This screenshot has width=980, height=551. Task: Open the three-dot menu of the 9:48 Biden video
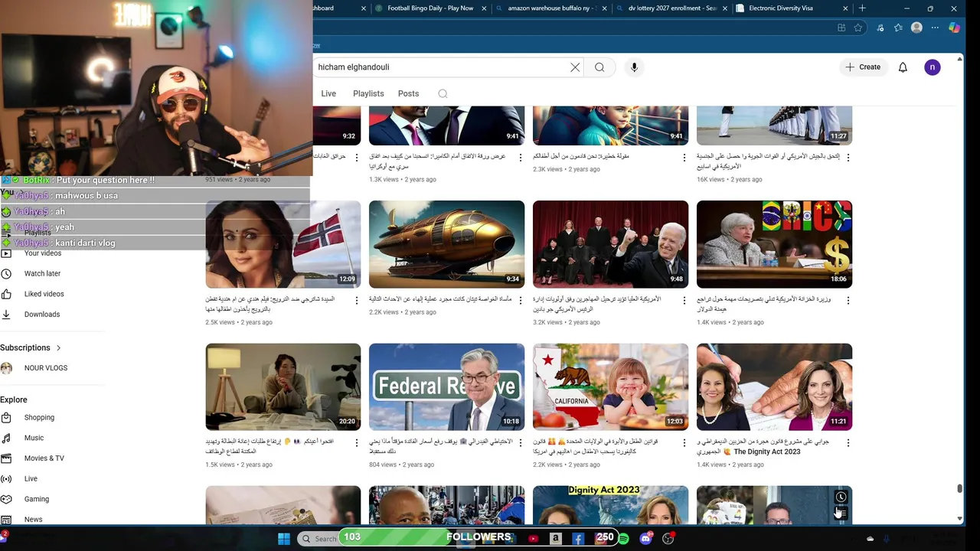coord(684,301)
